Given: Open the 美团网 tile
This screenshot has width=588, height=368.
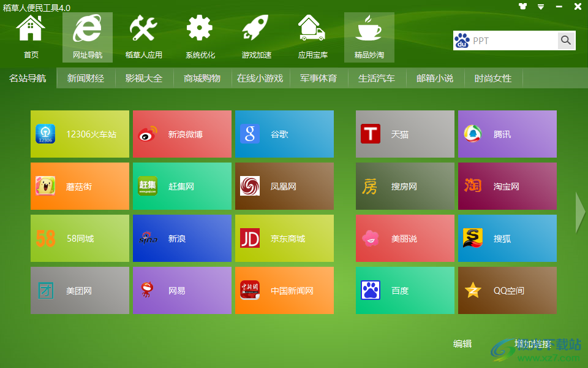Looking at the screenshot, I should click(x=80, y=291).
